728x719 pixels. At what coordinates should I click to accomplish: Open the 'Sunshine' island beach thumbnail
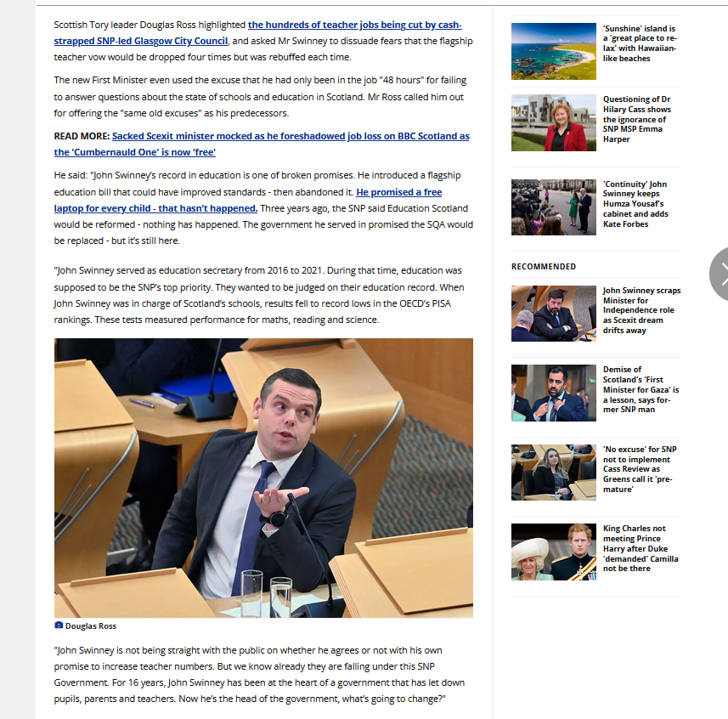[553, 51]
